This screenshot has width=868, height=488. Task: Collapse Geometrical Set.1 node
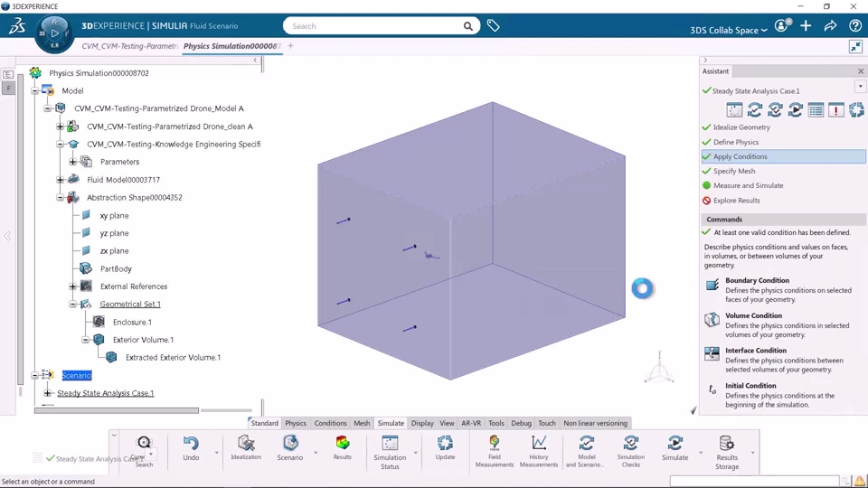pos(72,305)
